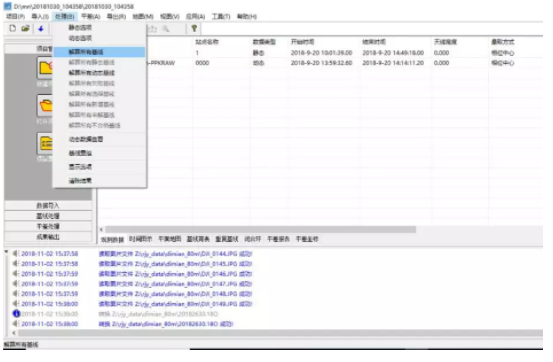This screenshot has height=362, width=553.
Task: Click the blue info icon in log
Action: [x=16, y=313]
